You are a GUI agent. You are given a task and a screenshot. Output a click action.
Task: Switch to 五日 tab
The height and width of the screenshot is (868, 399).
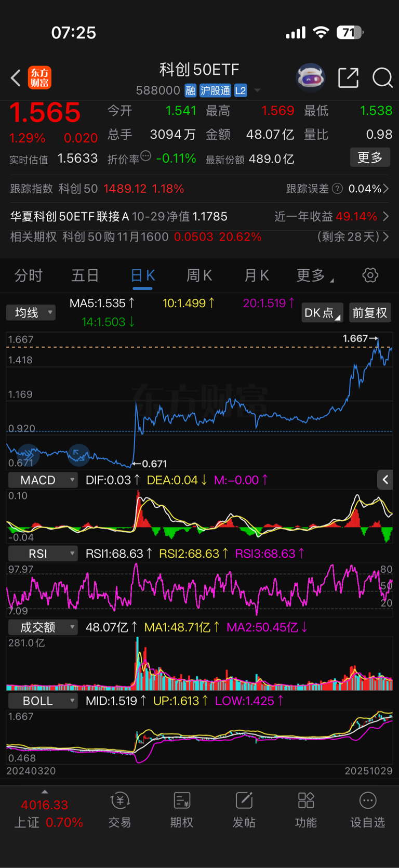pyautogui.click(x=85, y=275)
